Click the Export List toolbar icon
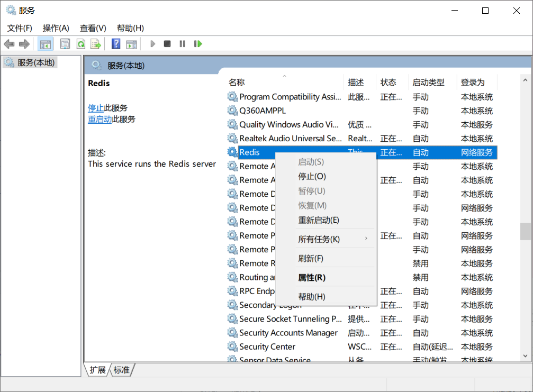This screenshot has width=533, height=392. pyautogui.click(x=95, y=44)
